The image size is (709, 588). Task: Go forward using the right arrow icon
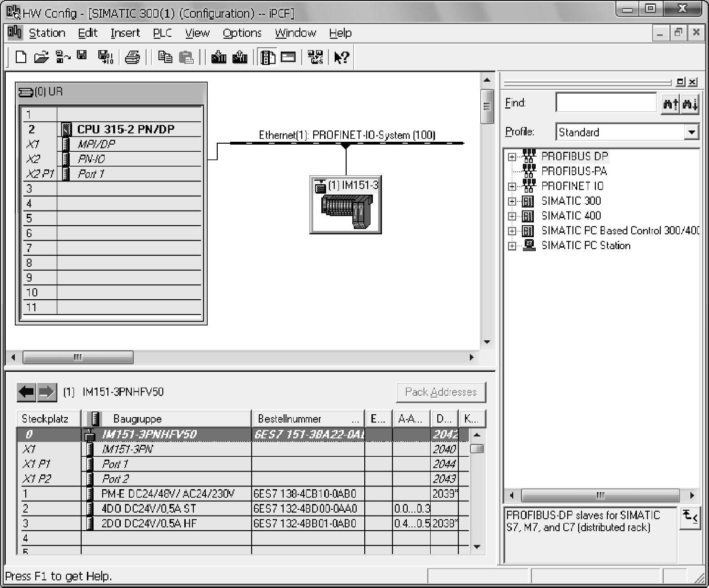(47, 392)
